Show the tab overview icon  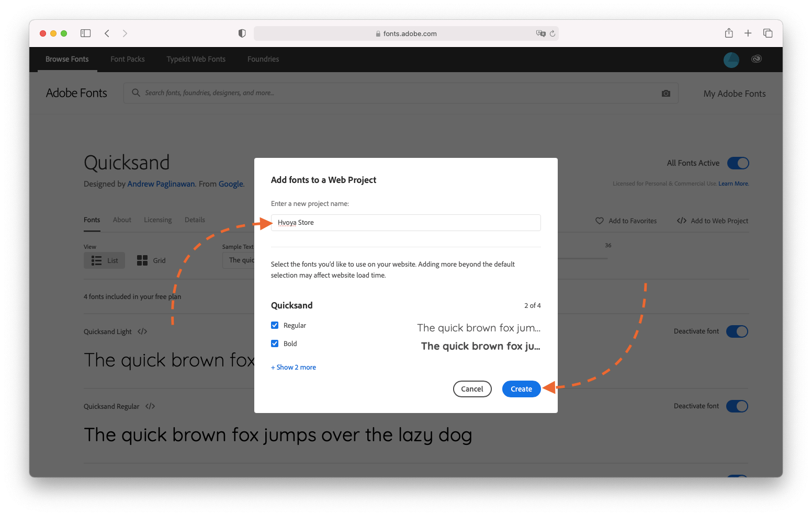tap(768, 33)
